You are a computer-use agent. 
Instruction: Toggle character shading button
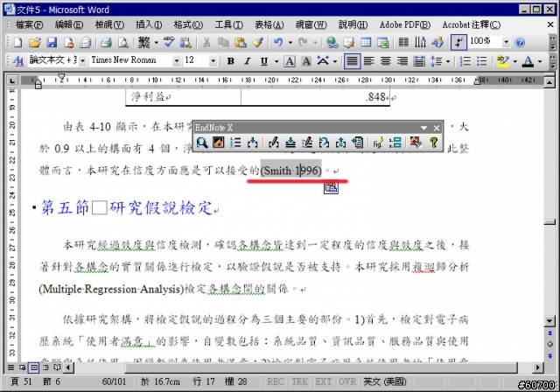pyautogui.click(x=306, y=61)
